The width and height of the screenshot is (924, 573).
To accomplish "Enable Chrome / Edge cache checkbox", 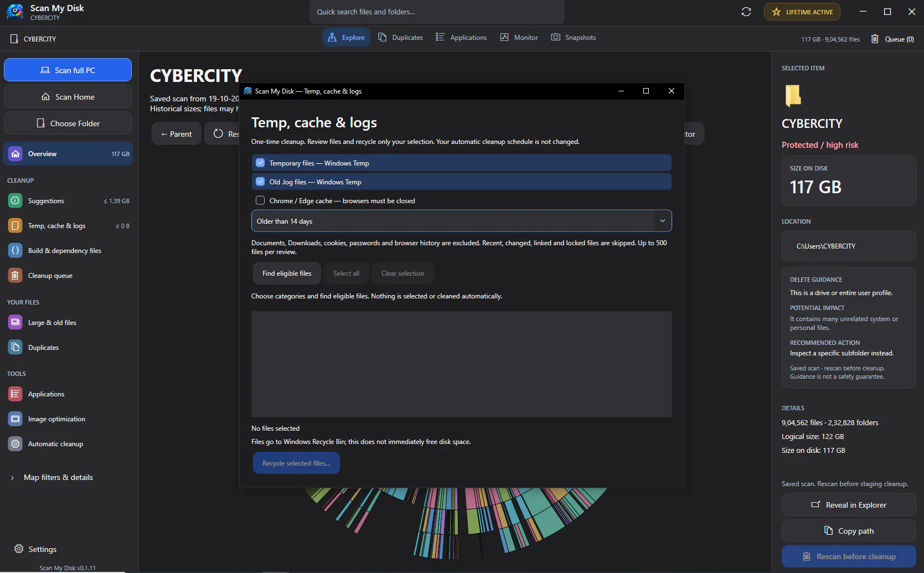I will point(260,200).
